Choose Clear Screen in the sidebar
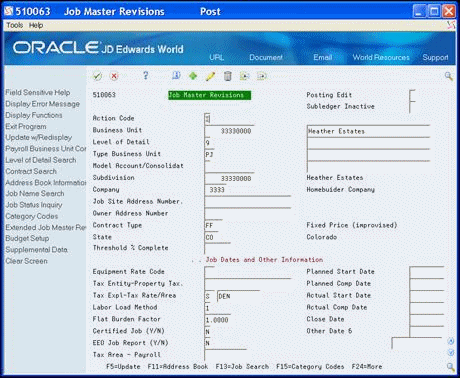The width and height of the screenshot is (460, 378). click(26, 261)
